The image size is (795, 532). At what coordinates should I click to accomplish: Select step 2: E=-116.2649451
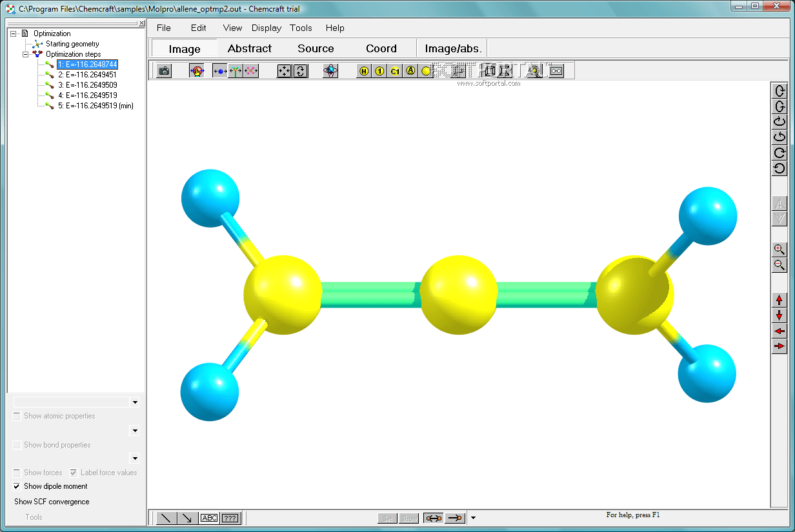pos(87,75)
